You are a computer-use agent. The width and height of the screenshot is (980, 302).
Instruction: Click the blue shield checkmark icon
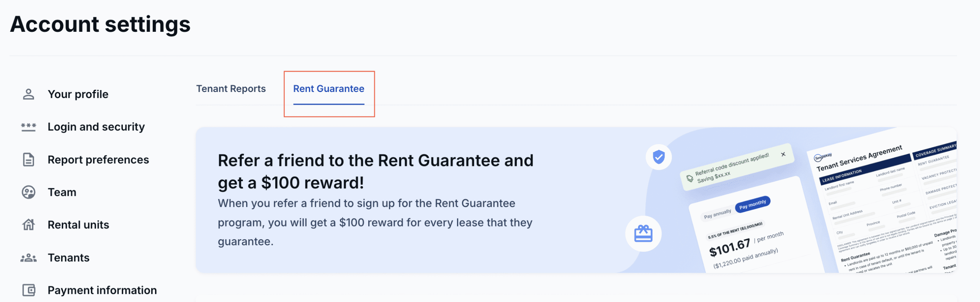[x=658, y=157]
